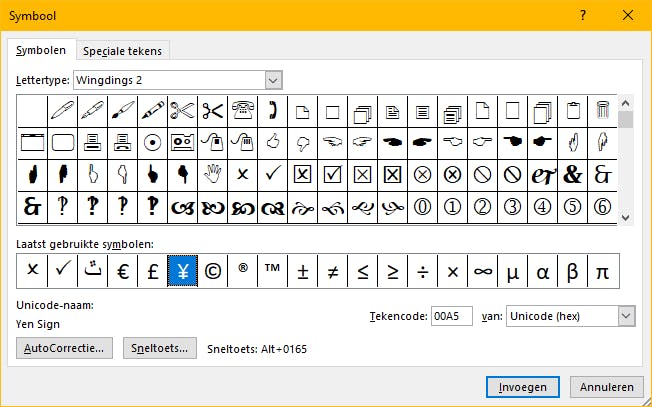Select the circled number 3 symbol
The width and height of the screenshot is (652, 407).
tap(512, 206)
